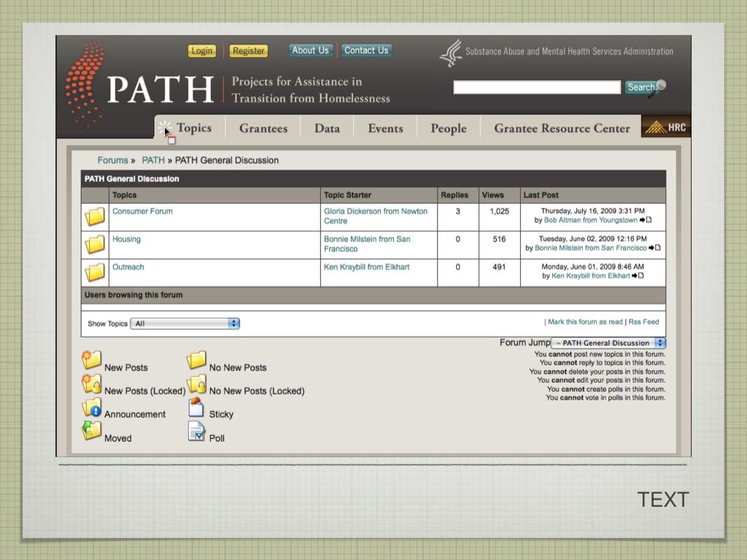Click the Moved legend icon
This screenshot has height=560, width=747.
(x=91, y=430)
